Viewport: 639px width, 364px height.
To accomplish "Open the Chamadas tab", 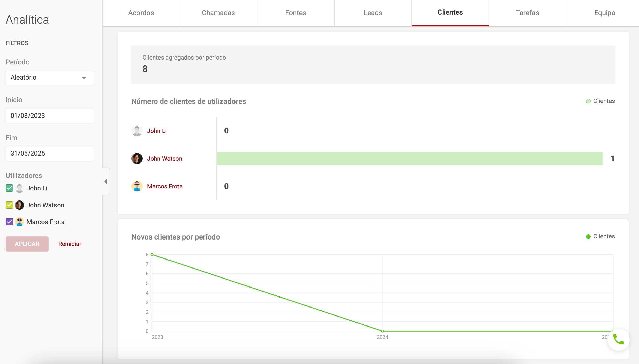I will 218,13.
